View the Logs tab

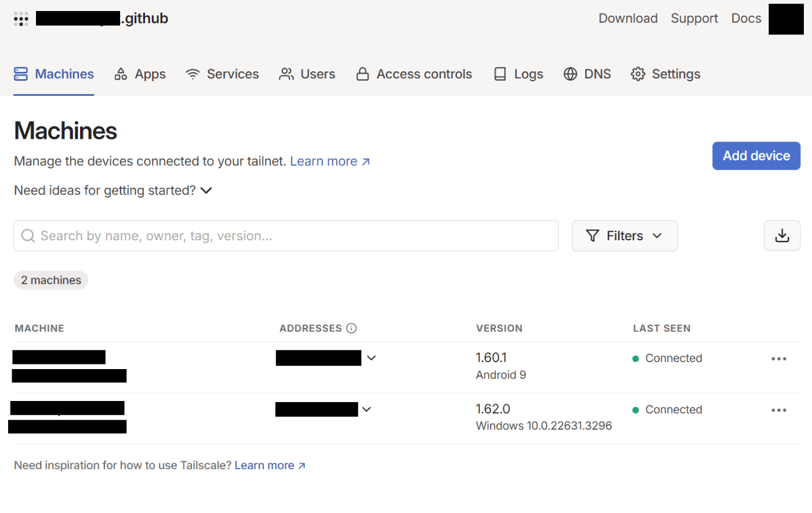(519, 74)
